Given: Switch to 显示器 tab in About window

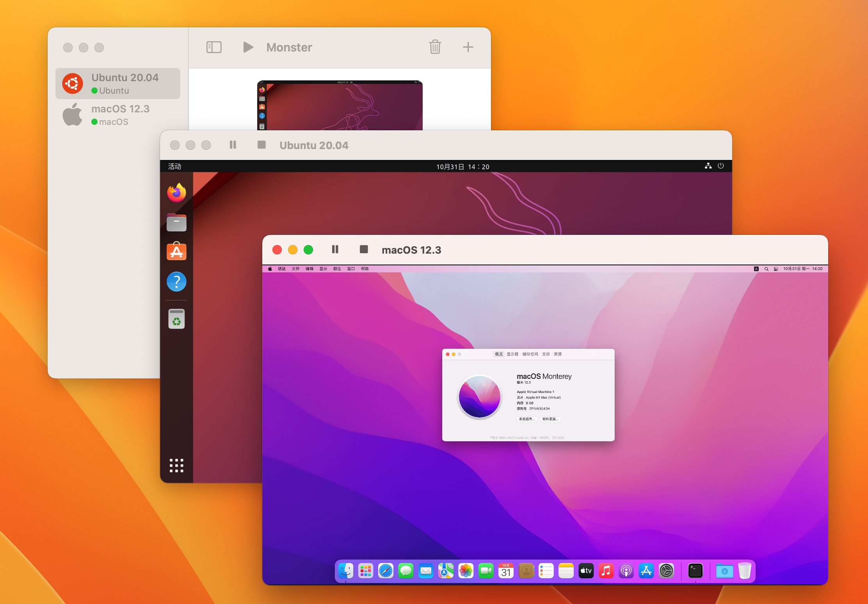Looking at the screenshot, I should click(x=512, y=354).
